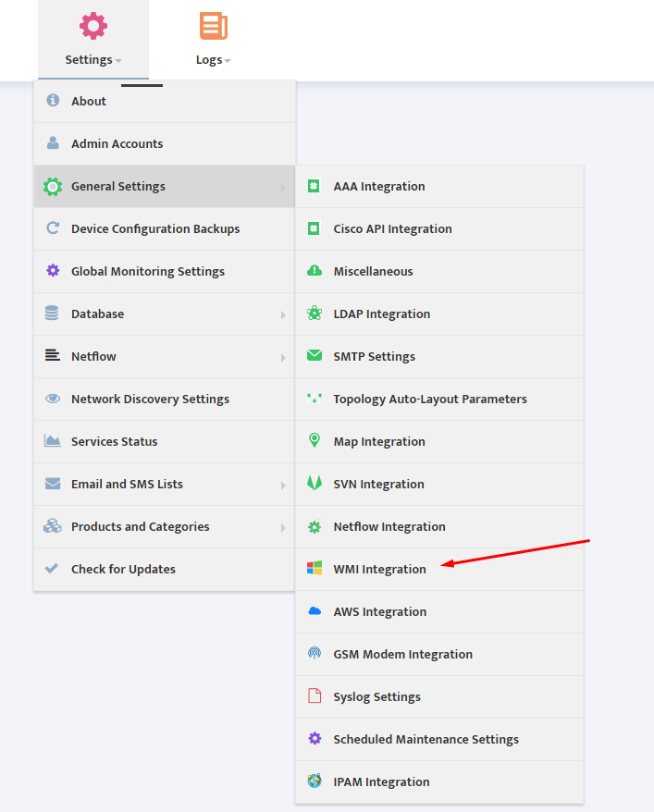
Task: Click the Windows logo icon beside WMI Integration
Action: [315, 568]
